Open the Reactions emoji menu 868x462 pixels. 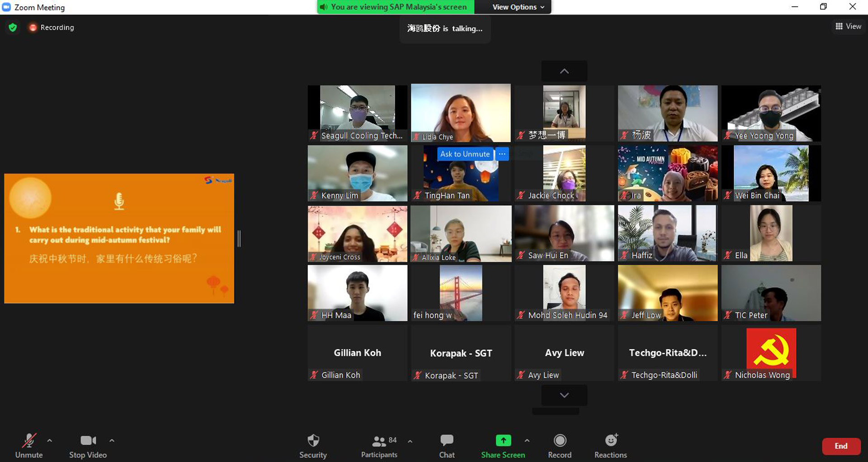point(611,441)
